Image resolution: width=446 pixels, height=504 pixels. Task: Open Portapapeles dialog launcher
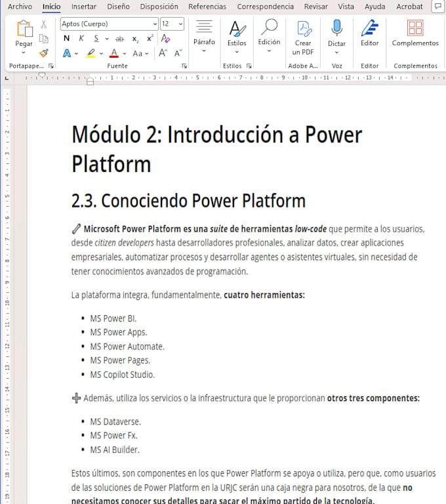(51, 66)
